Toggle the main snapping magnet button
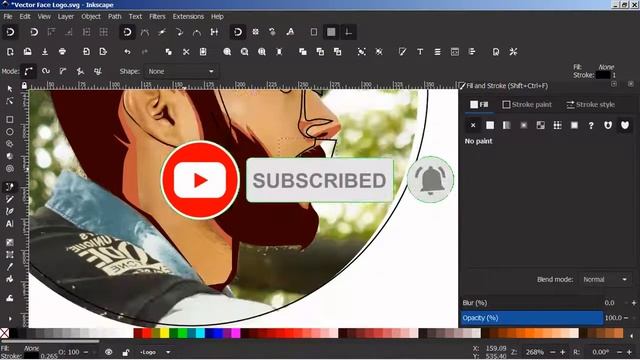This screenshot has height=360, width=640. [x=10, y=32]
